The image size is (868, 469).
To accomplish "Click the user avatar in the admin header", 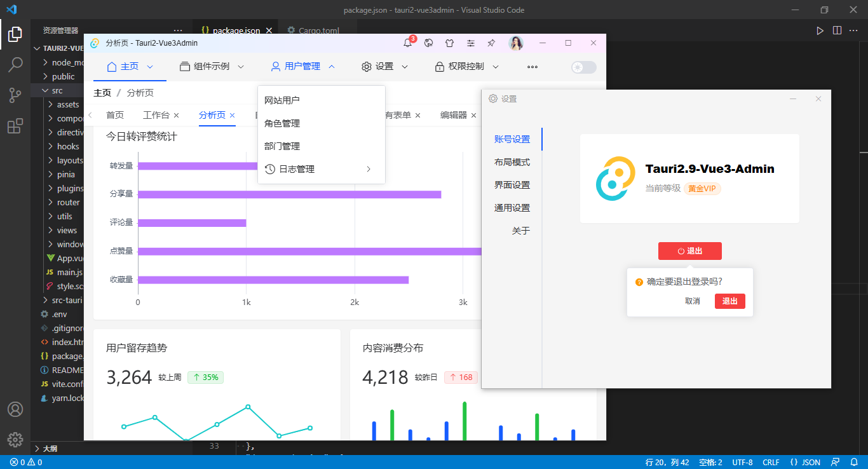I will 516,43.
